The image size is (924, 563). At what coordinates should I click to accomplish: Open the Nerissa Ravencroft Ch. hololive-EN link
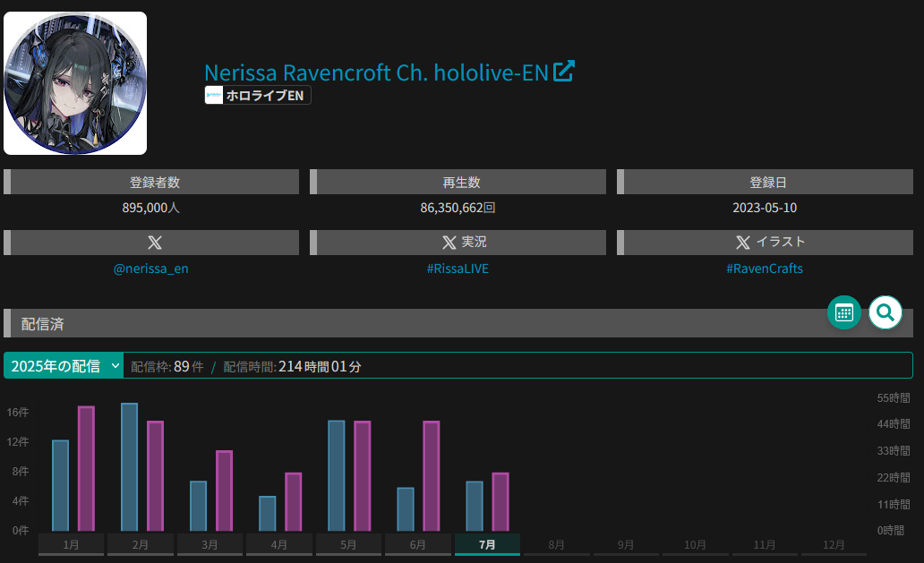(376, 73)
